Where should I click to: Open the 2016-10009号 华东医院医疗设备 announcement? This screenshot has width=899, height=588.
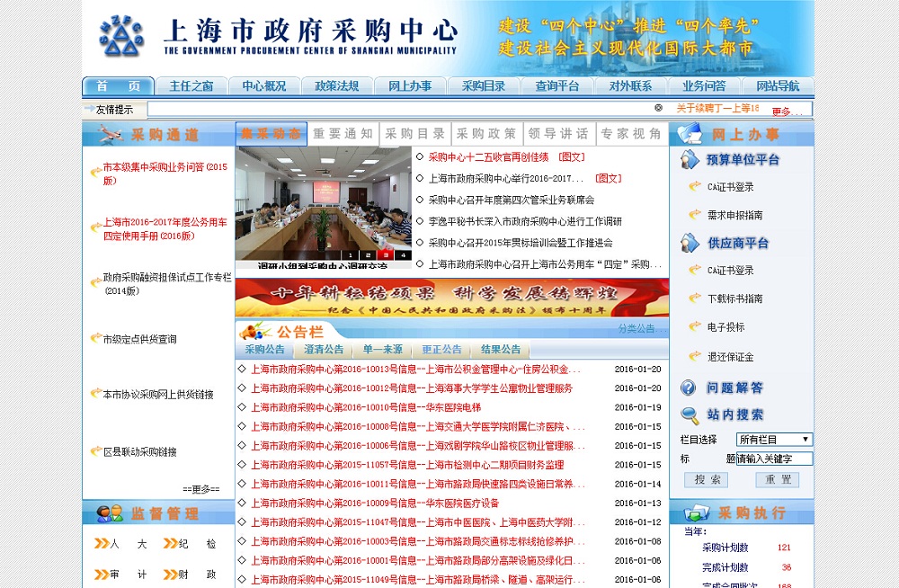(375, 503)
